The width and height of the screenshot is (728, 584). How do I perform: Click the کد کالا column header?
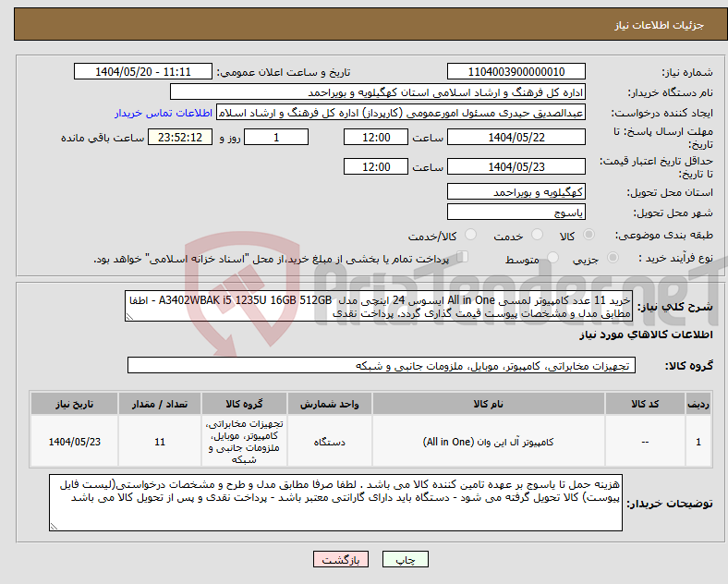[645, 404]
